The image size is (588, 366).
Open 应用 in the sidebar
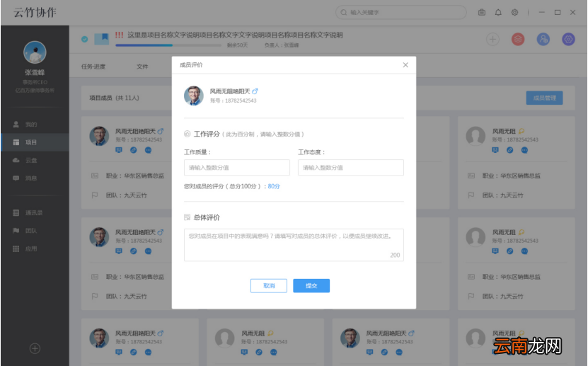tap(35, 249)
